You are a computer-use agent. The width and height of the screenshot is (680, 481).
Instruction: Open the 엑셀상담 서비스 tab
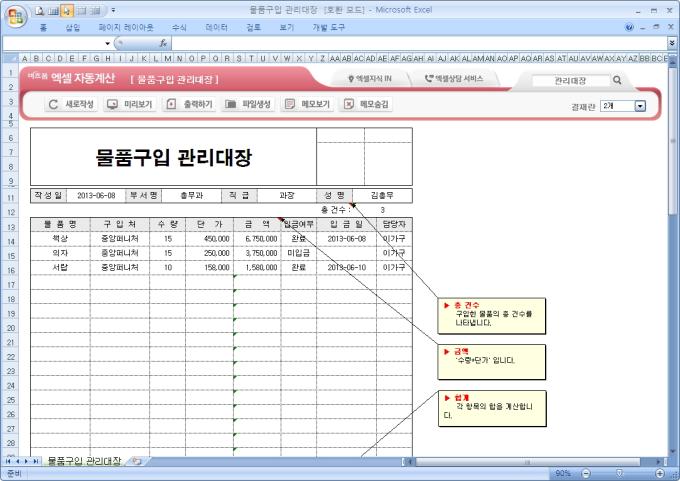454,79
